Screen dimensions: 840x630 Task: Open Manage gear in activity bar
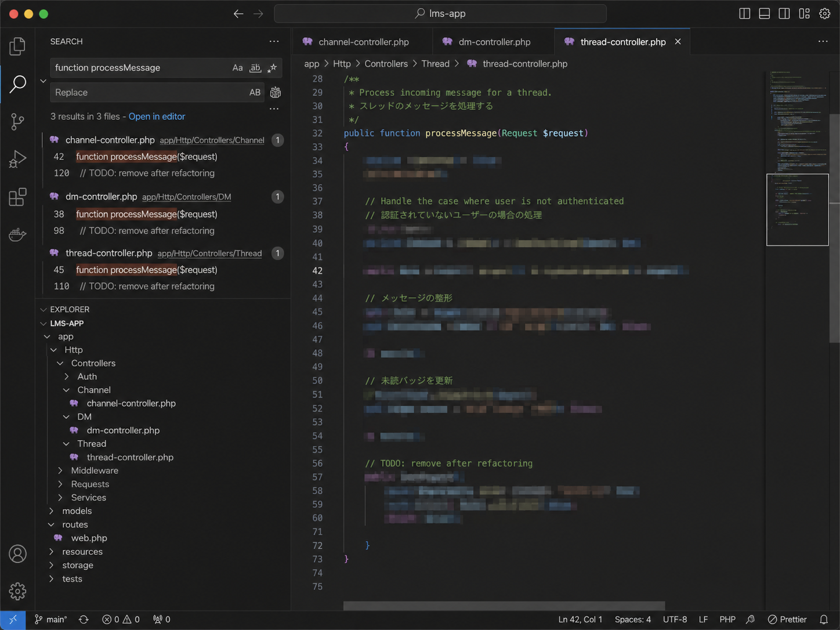click(17, 591)
